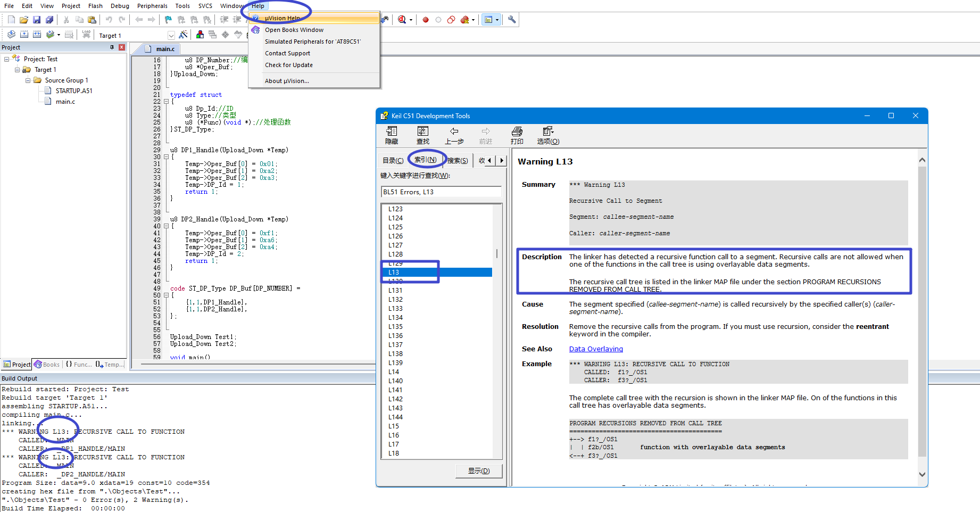Click the Hide (隐藏) icon in help window

392,135
